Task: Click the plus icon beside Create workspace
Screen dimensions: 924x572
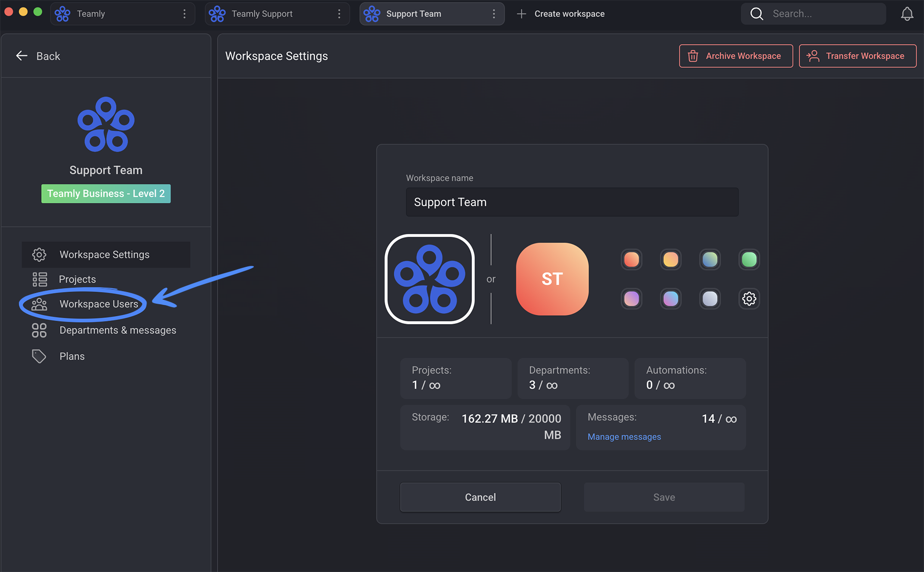Action: tap(521, 14)
